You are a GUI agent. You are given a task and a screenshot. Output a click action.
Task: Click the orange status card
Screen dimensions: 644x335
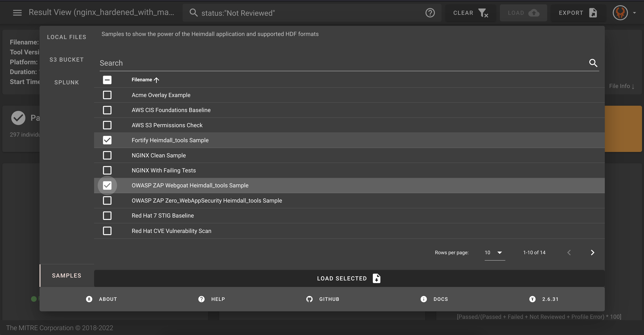(623, 129)
